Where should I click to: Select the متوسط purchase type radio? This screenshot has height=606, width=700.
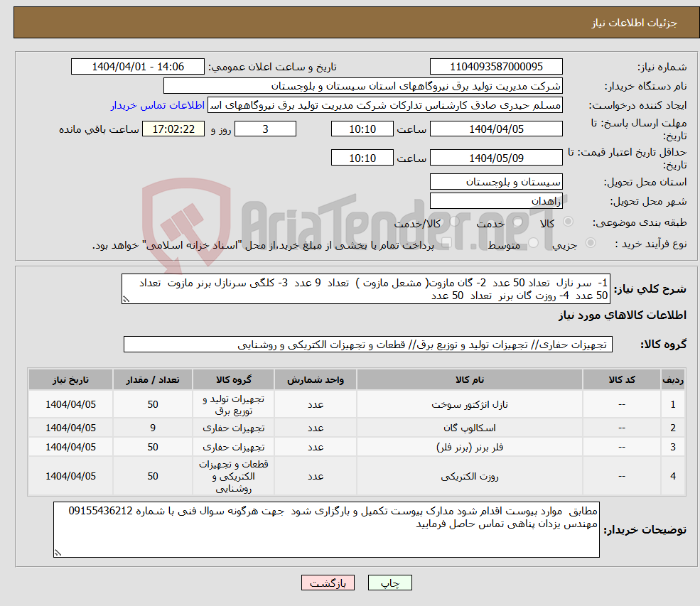[533, 243]
